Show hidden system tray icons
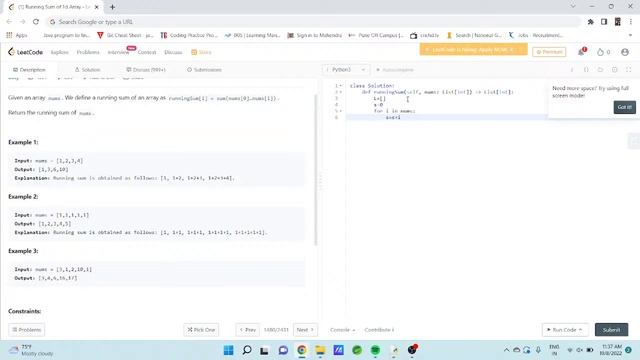 pos(506,350)
